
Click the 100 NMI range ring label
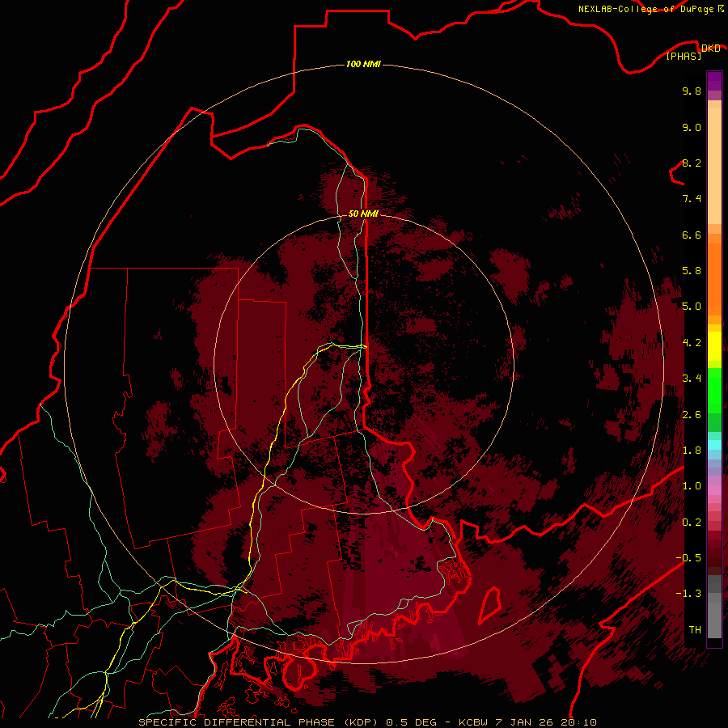coord(363,64)
